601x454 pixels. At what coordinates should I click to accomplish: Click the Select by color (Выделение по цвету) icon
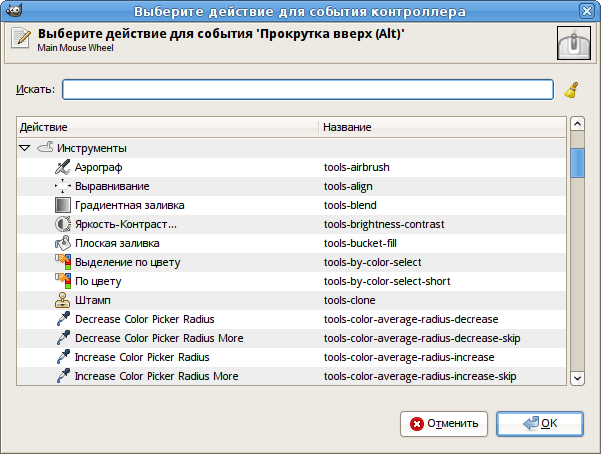(x=62, y=262)
